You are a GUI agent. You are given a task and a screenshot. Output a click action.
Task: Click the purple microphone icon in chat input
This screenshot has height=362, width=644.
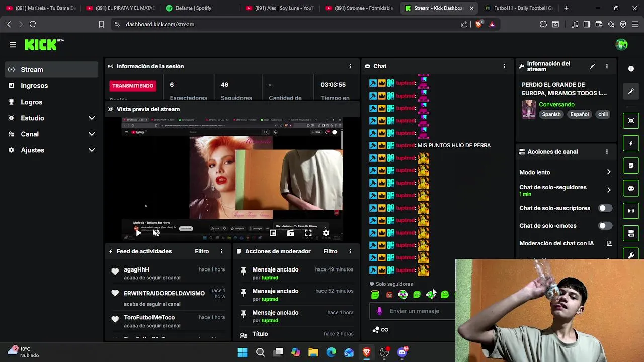379,311
